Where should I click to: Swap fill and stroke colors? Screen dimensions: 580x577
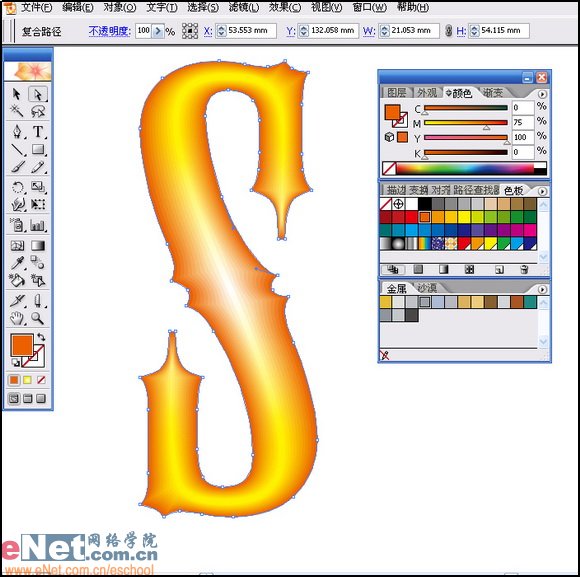(x=41, y=337)
